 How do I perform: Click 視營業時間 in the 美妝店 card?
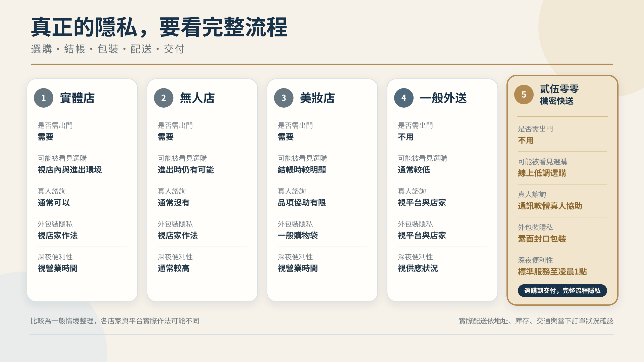298,268
